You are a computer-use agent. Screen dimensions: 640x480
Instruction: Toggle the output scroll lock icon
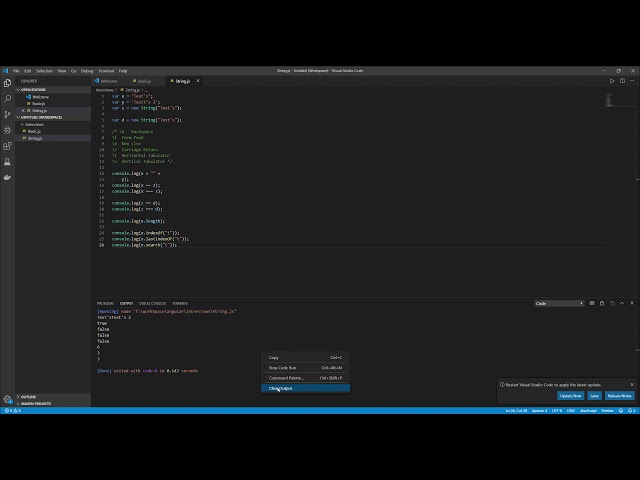pos(602,303)
